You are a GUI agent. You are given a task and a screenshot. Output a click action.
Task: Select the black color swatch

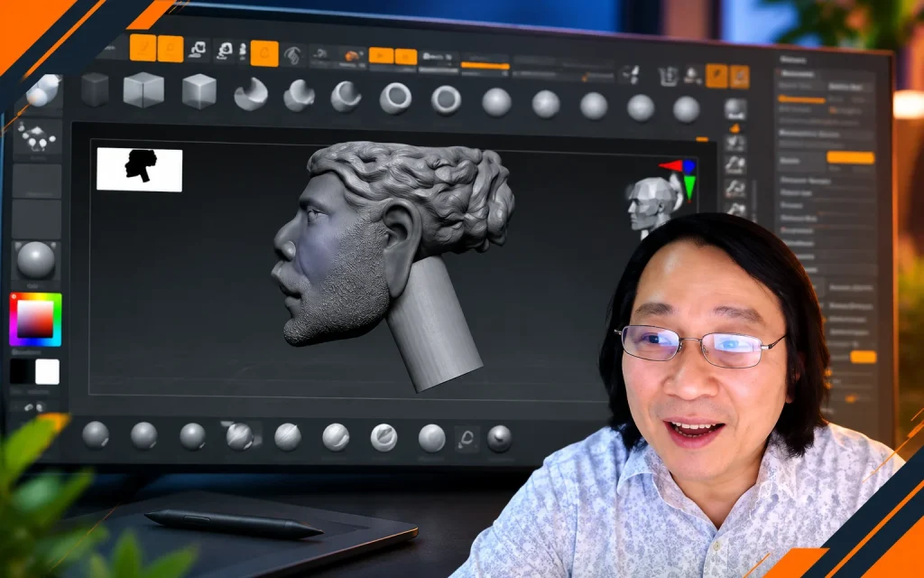pyautogui.click(x=23, y=371)
